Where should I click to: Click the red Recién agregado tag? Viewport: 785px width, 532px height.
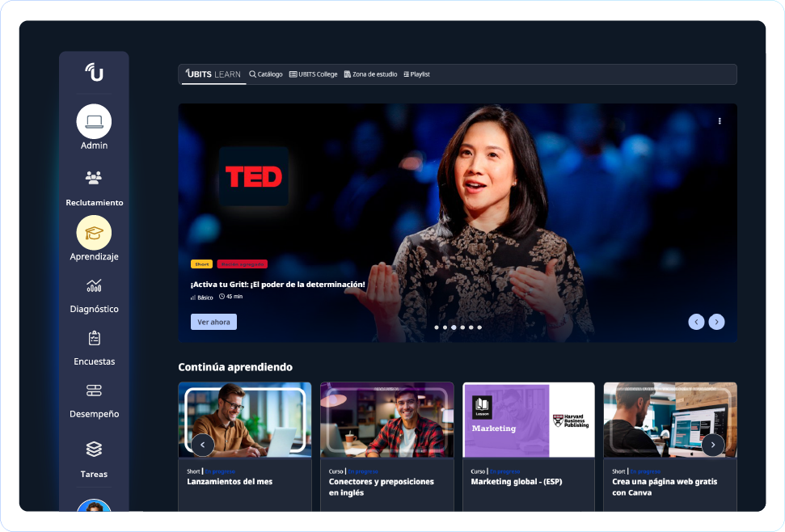click(x=243, y=264)
